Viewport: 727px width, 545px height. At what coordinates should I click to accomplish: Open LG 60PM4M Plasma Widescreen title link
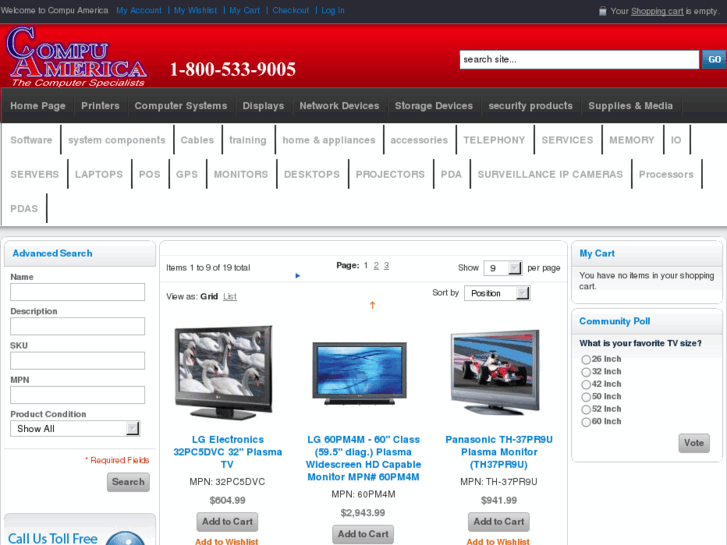point(363,458)
